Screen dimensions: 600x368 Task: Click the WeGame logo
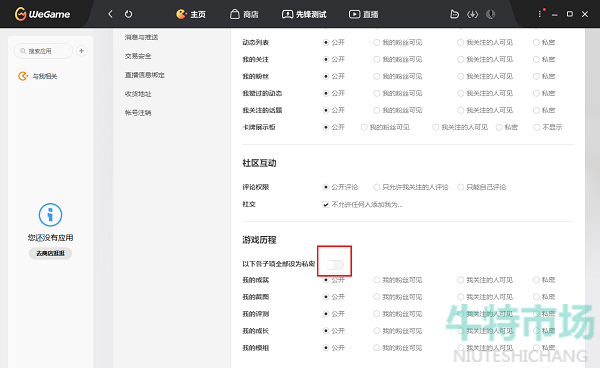[x=42, y=14]
